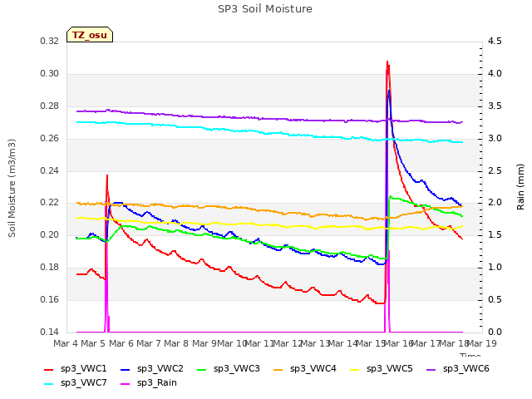Click the 0.14 left axis value
The width and height of the screenshot is (532, 399).
pos(50,332)
